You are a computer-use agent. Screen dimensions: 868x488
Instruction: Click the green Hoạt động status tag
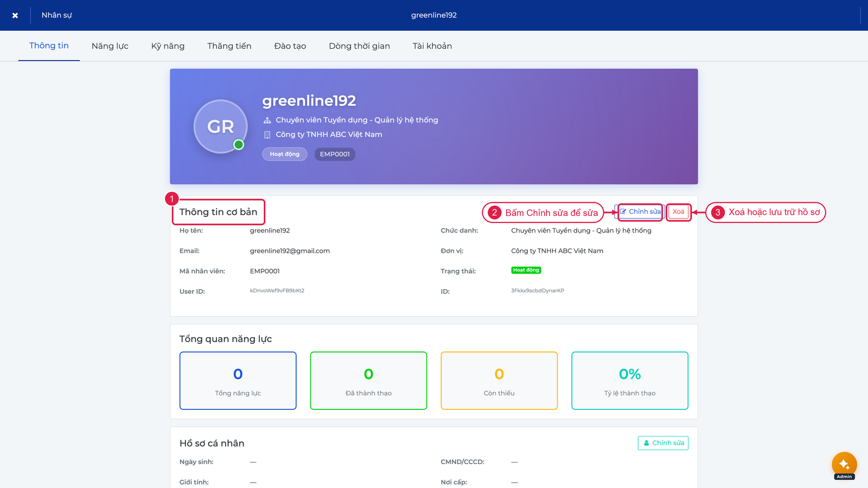coord(526,270)
